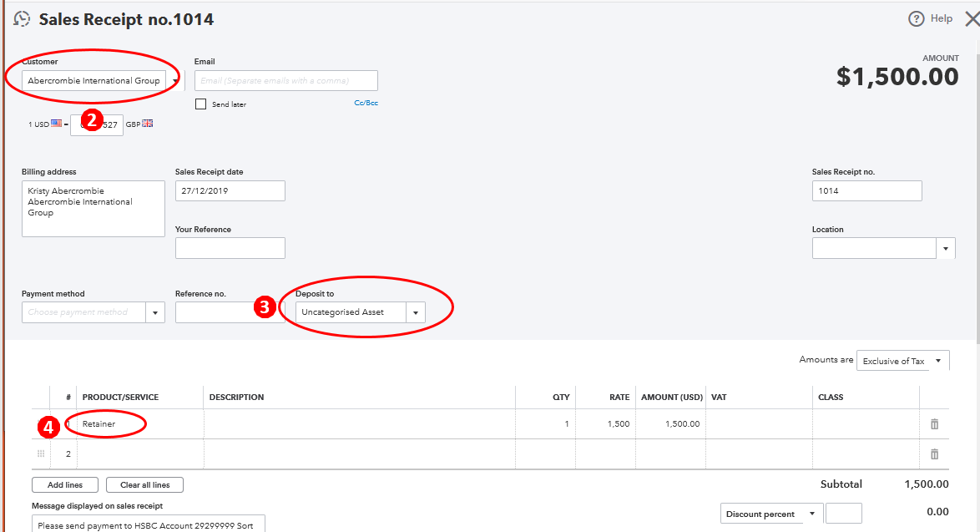Open the Cc/Bcc link
The width and height of the screenshot is (980, 532).
click(x=367, y=102)
